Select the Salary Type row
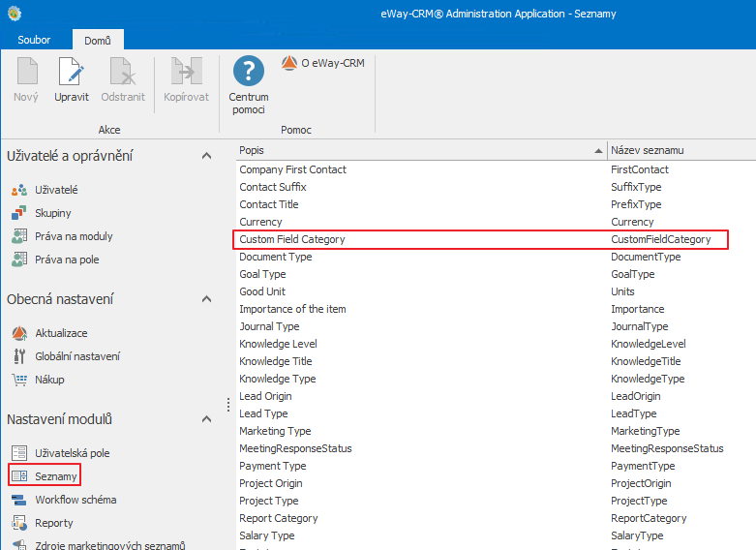 click(497, 535)
